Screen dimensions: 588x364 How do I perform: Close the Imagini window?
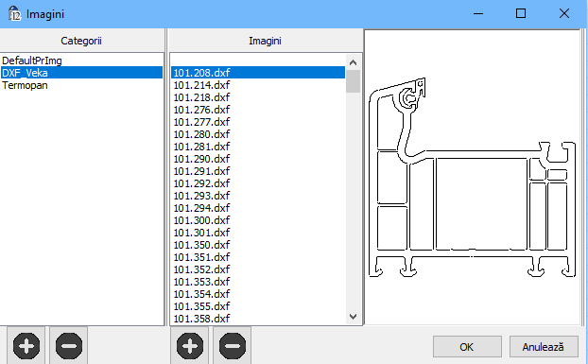(x=564, y=14)
